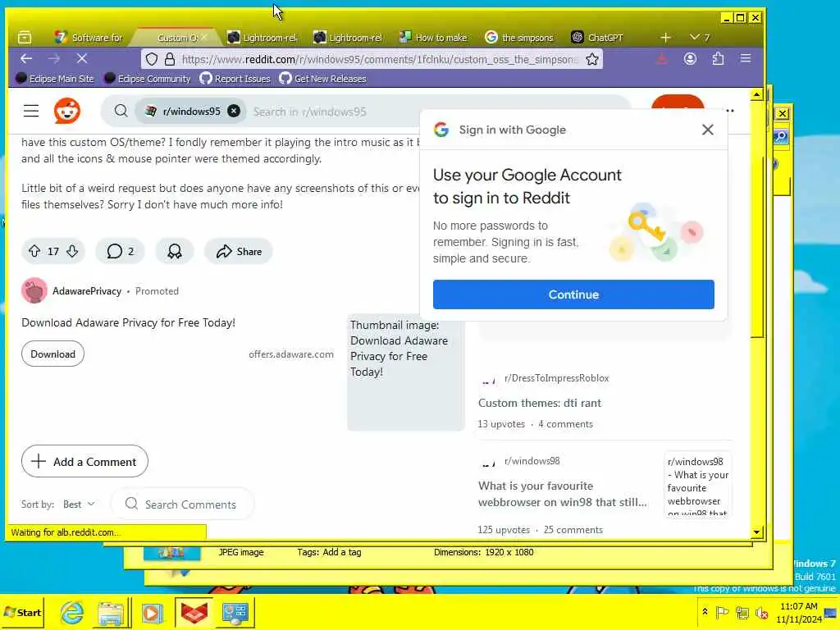Screen dimensions: 840x630
Task: Open 'What is your favourite webbrowser' post
Action: coord(563,494)
